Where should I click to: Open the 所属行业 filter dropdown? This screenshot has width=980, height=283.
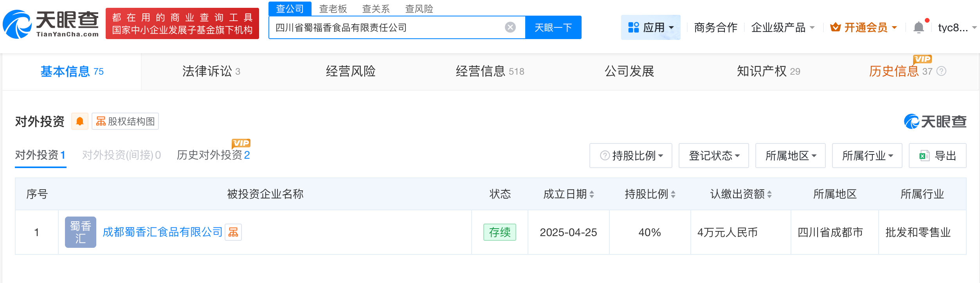point(867,156)
